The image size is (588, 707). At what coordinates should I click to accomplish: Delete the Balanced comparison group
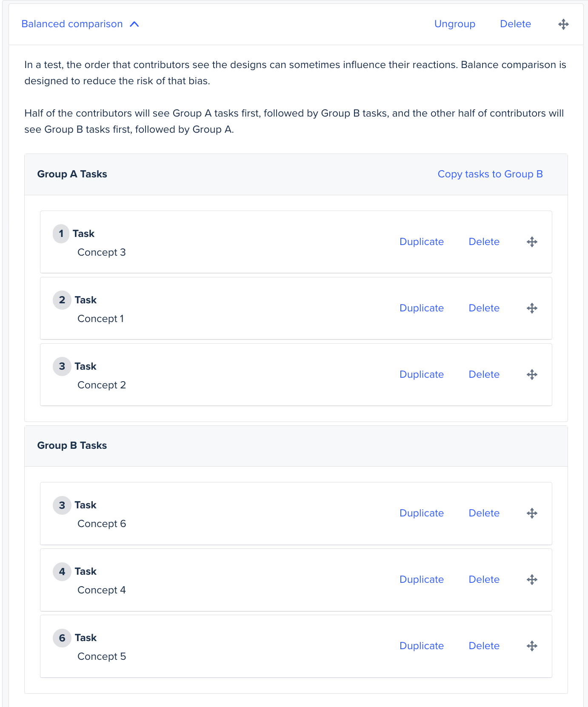pos(515,24)
